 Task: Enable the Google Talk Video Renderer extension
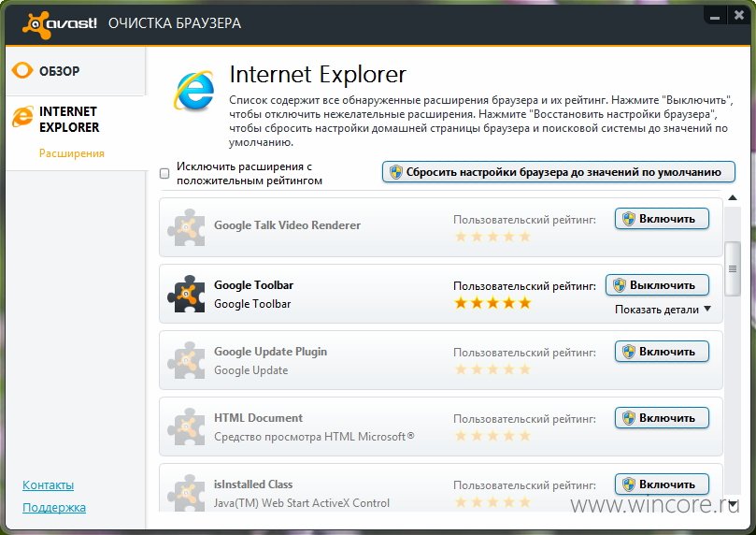point(662,219)
